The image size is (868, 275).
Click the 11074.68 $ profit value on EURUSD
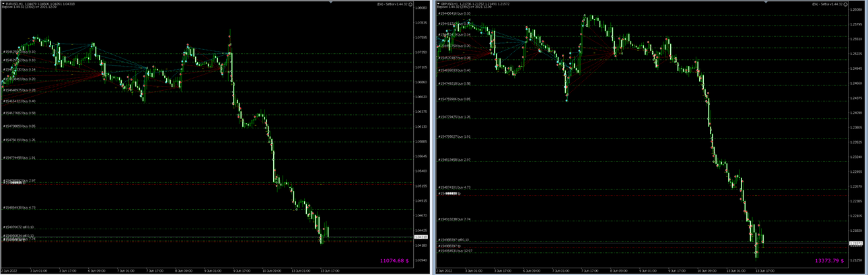[x=394, y=260]
